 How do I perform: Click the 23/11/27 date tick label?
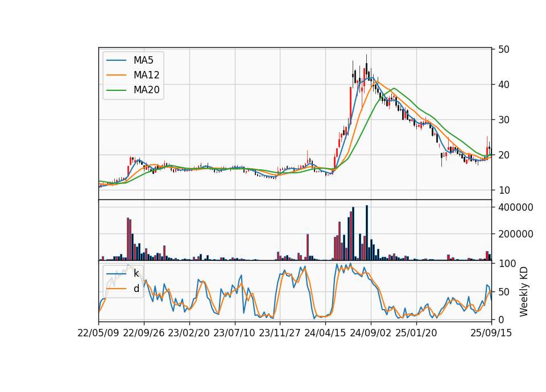pyautogui.click(x=280, y=333)
